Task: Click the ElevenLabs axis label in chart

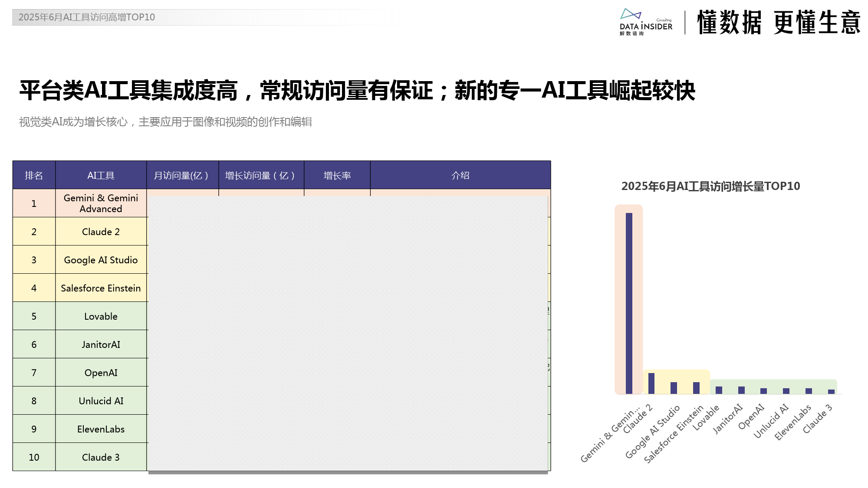Action: pos(792,422)
